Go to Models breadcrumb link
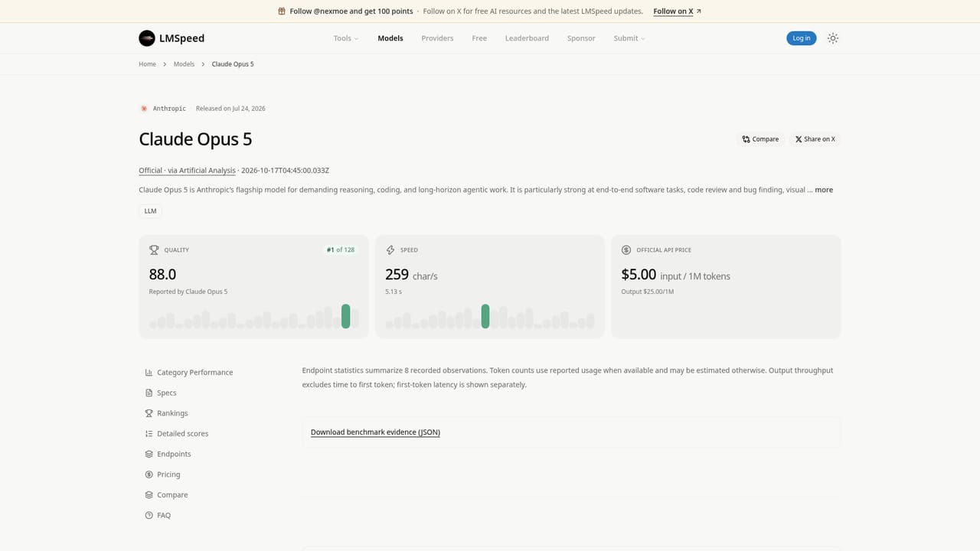Screen dimensions: 980x551 coord(184,64)
